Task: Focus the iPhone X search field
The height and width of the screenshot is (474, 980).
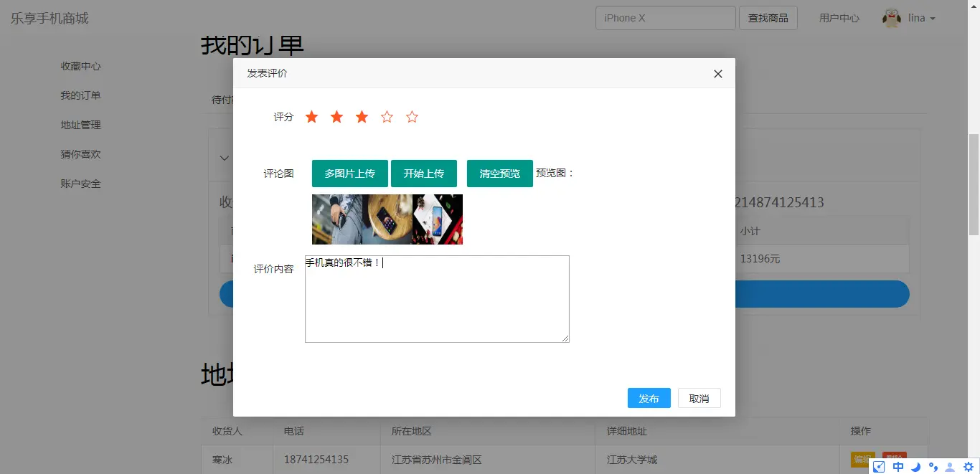Action: (666, 18)
